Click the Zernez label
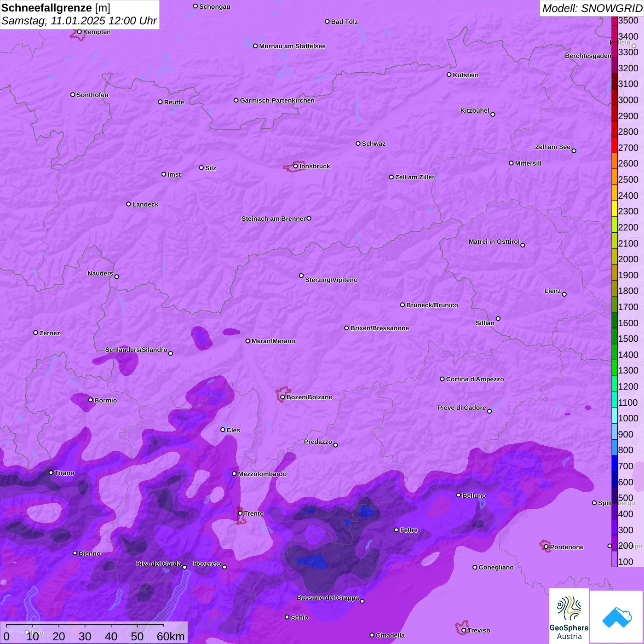644x644 pixels. coord(50,333)
